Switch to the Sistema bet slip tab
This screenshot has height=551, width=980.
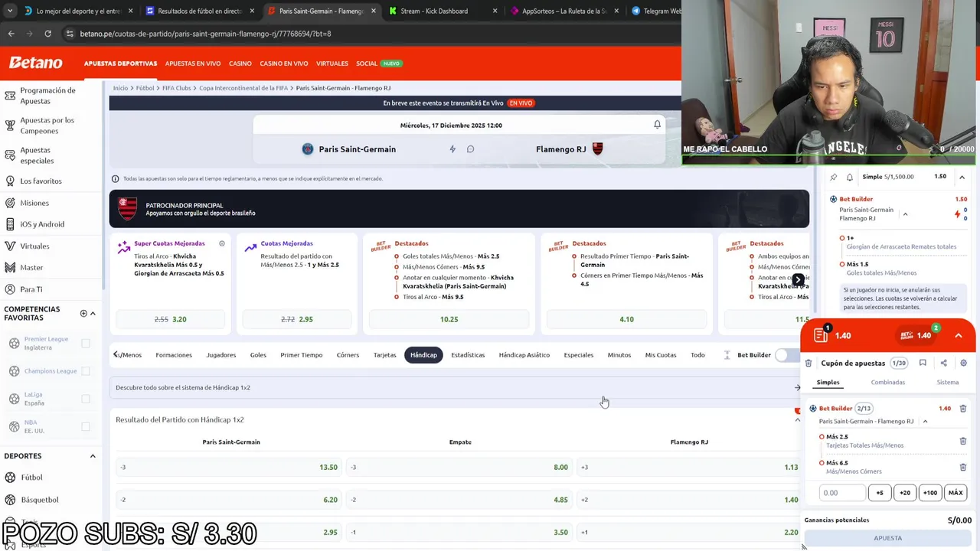click(x=948, y=383)
